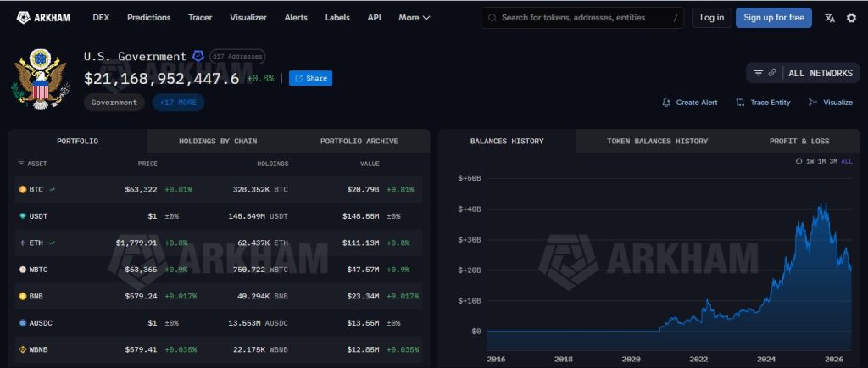Expand the More navigation menu
The height and width of the screenshot is (368, 868).
pyautogui.click(x=414, y=18)
